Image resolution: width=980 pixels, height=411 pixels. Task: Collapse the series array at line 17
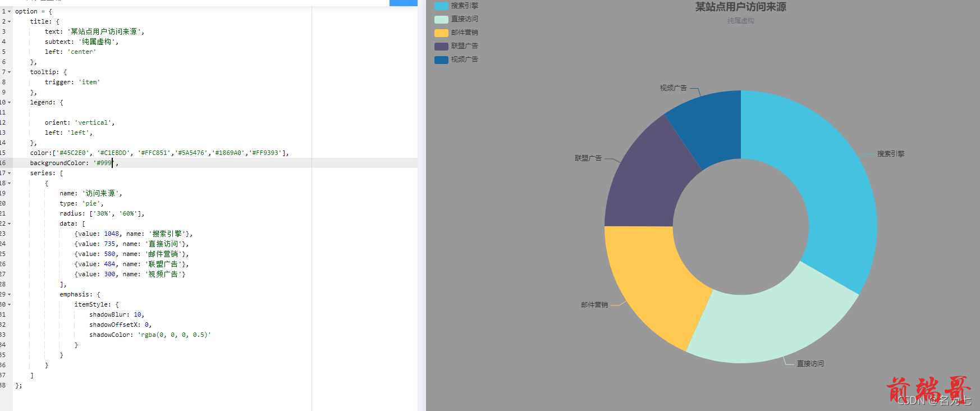click(9, 173)
